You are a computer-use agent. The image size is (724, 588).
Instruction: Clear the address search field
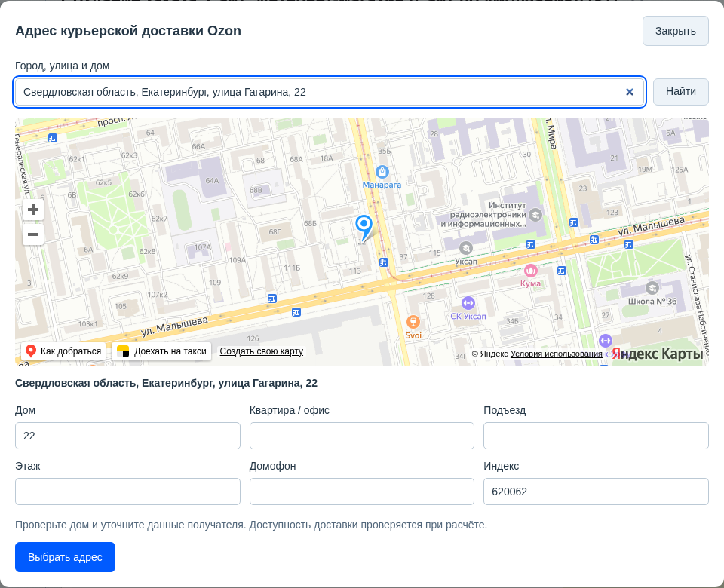629,92
